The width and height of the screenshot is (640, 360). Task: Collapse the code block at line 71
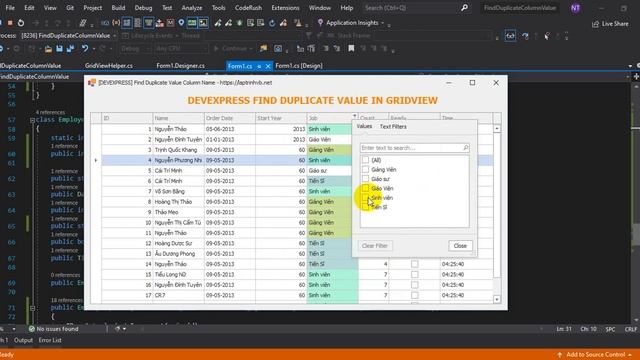tap(32, 308)
